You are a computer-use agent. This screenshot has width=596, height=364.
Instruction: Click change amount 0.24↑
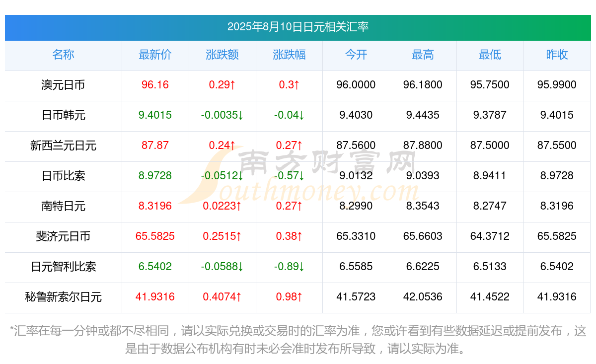pyautogui.click(x=222, y=146)
